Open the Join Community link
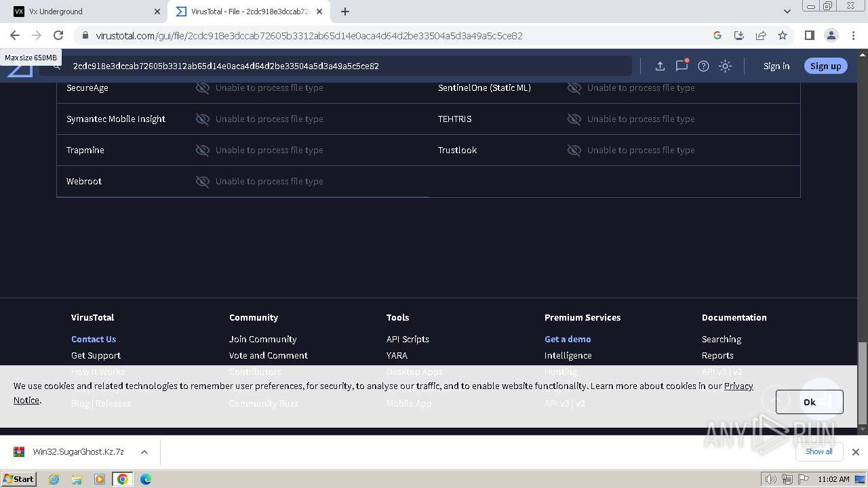 [x=263, y=339]
